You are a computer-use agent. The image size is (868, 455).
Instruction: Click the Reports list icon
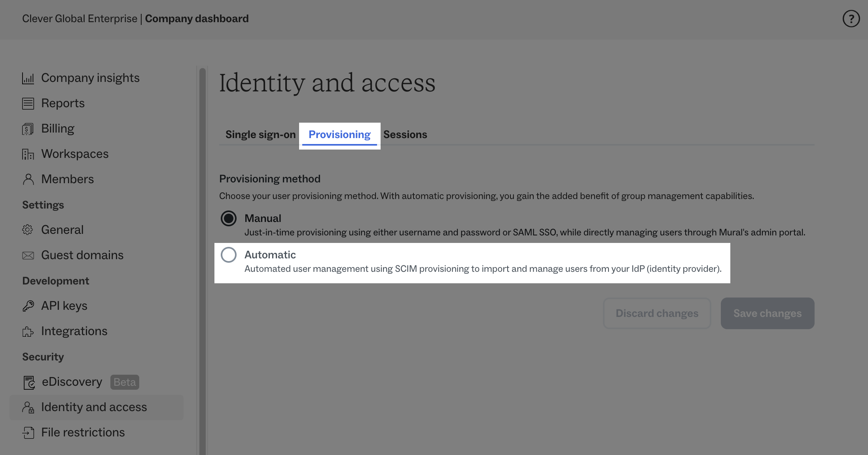point(28,103)
